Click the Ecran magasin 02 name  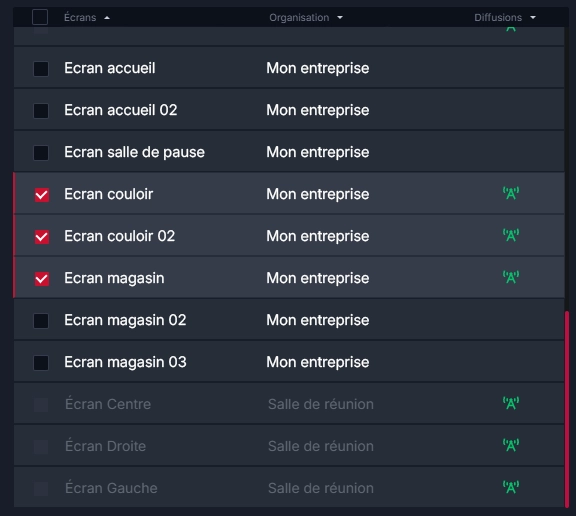pyautogui.click(x=125, y=320)
